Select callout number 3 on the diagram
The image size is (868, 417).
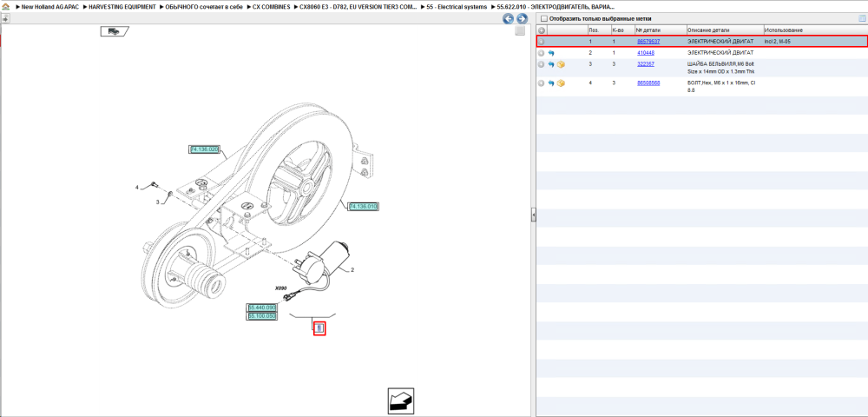[156, 202]
